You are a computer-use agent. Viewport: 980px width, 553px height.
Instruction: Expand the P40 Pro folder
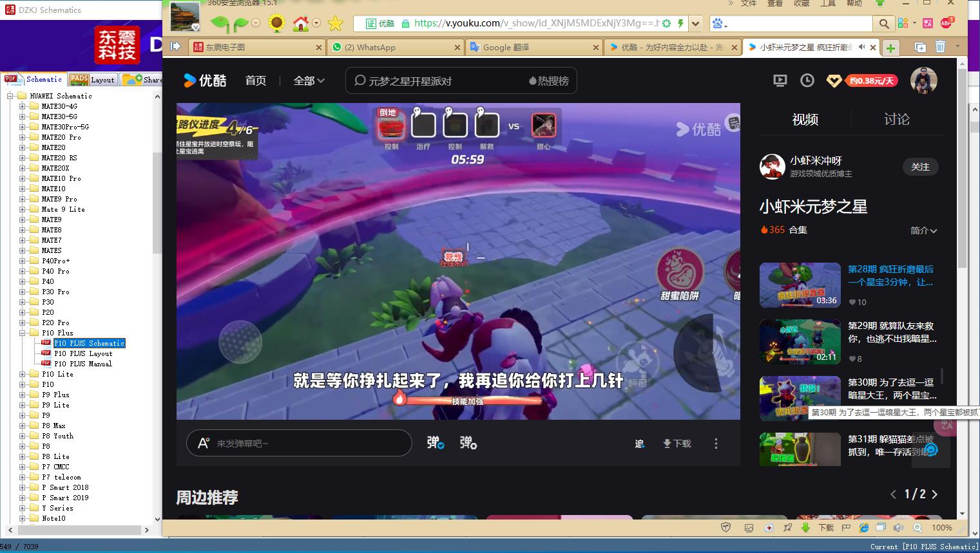point(23,271)
